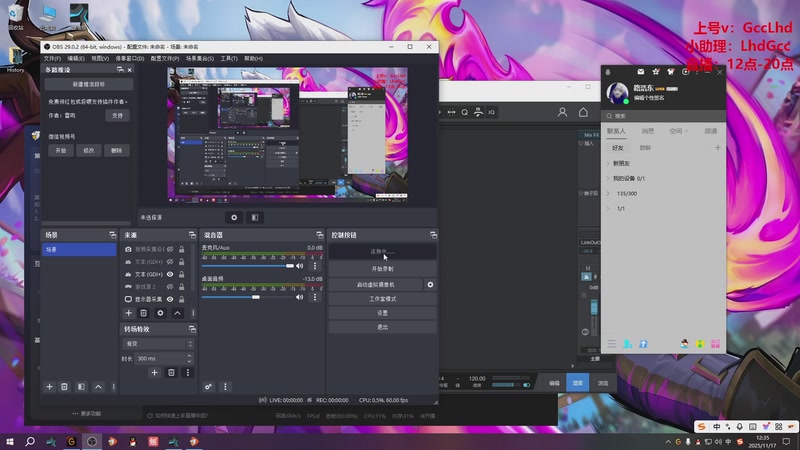This screenshot has width=800, height=450.
Task: Open advanced audio properties gears icon in 混音器
Action: pos(208,387)
